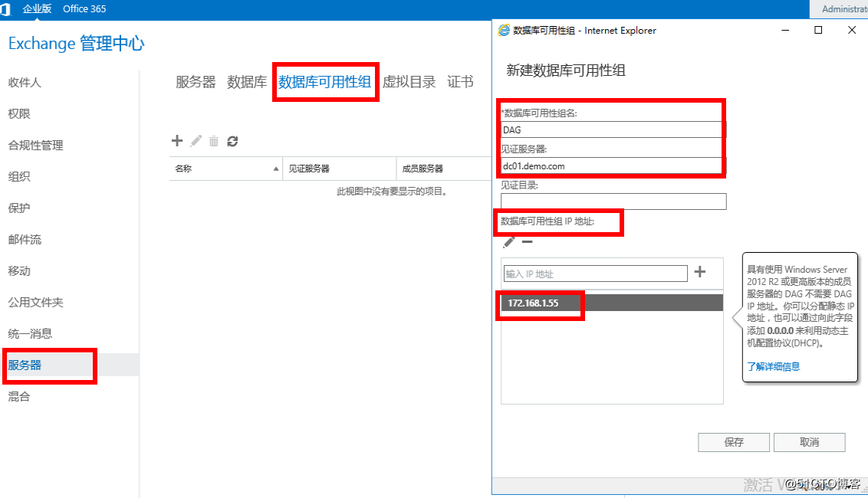Screen dimensions: 868x498
Task: Maximize the Internet Explorer dialog window
Action: coord(818,30)
